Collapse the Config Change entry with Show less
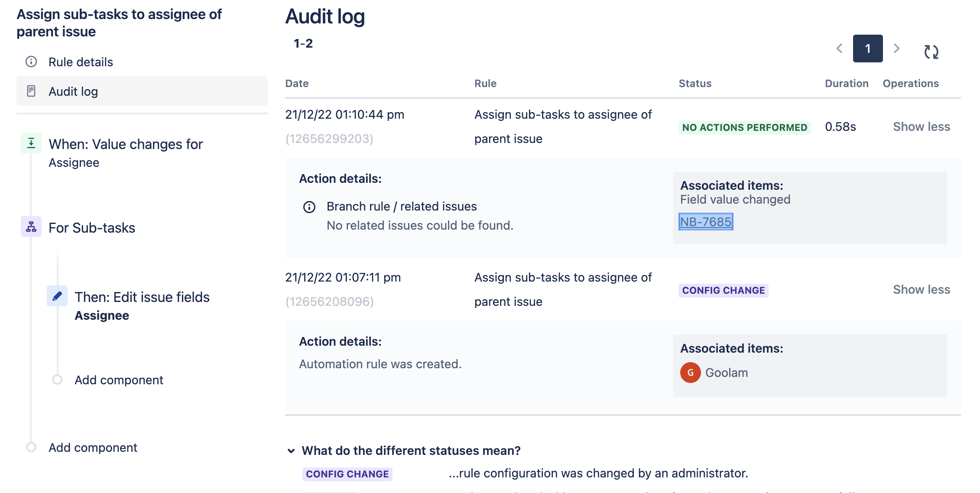This screenshot has width=980, height=493. (921, 289)
